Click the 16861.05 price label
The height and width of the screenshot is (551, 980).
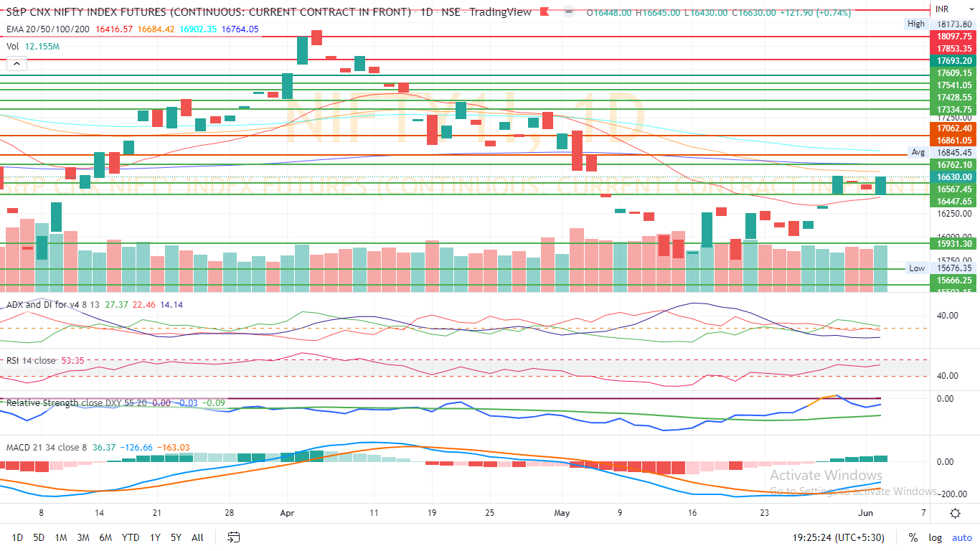953,140
